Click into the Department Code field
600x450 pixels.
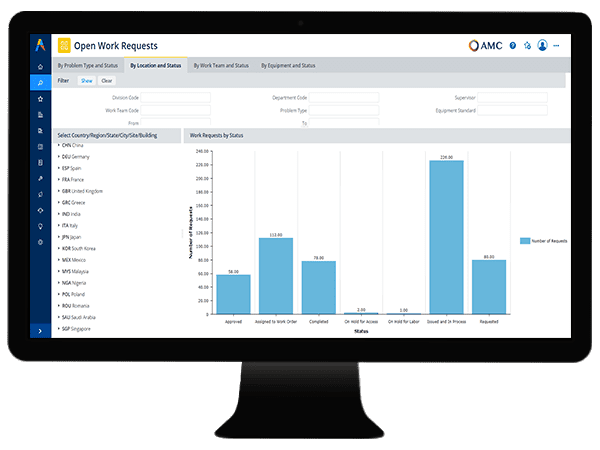344,98
